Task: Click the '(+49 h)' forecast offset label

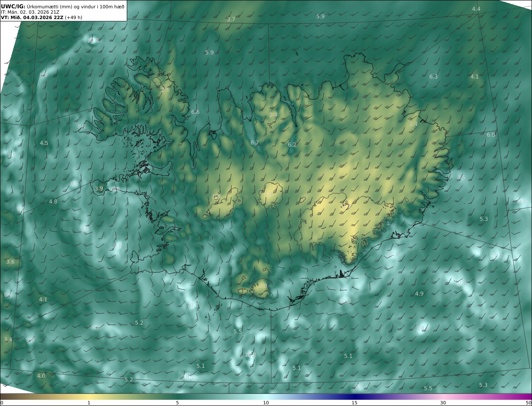Action: 74,17
